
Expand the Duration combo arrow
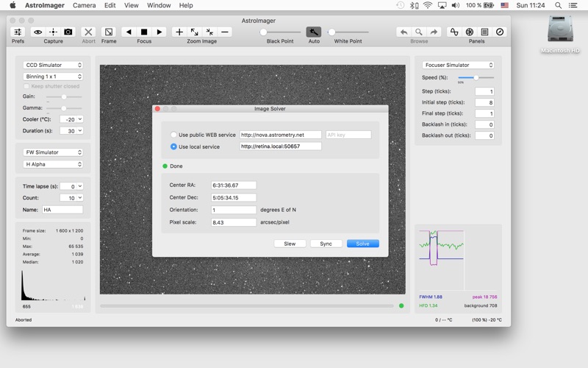(80, 131)
